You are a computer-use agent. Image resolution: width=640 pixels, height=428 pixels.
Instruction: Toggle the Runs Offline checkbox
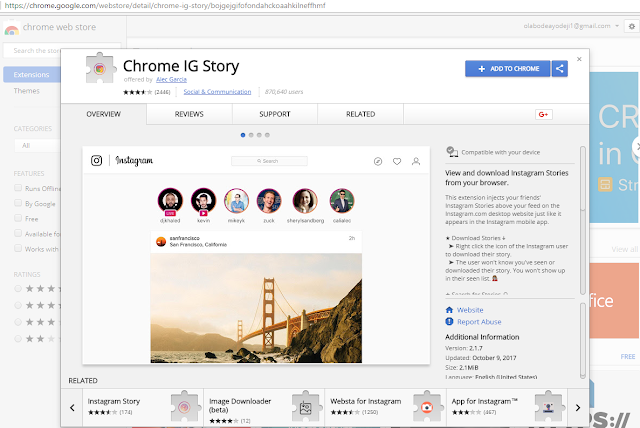point(18,188)
